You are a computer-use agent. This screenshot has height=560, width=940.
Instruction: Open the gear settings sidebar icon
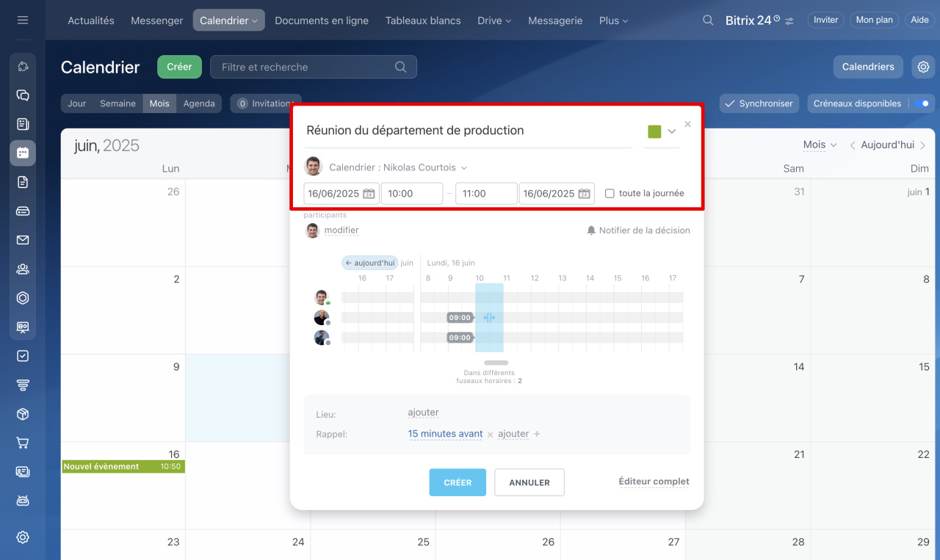click(23, 537)
